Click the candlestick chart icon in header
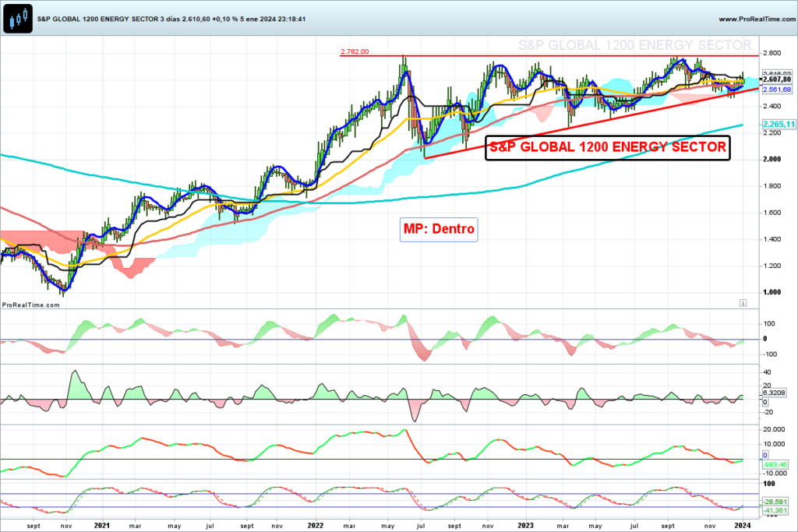The width and height of the screenshot is (798, 532). [18, 19]
